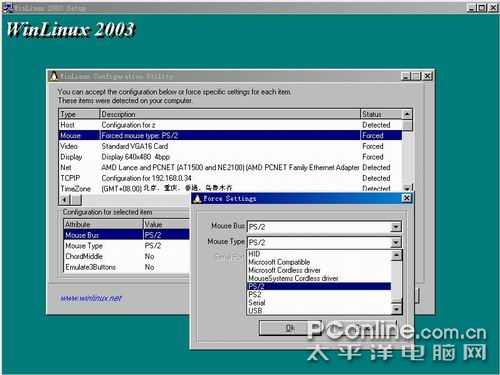Minimize the WinLinux Configuration Utility window
This screenshot has width=500, height=375.
coord(406,76)
